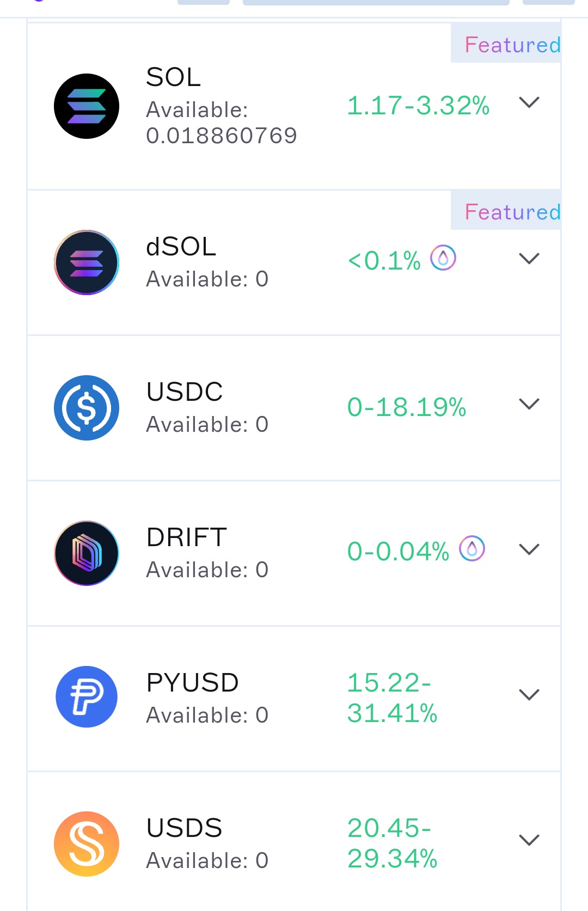Select the USDS asset name
Image resolution: width=588 pixels, height=911 pixels.
185,828
